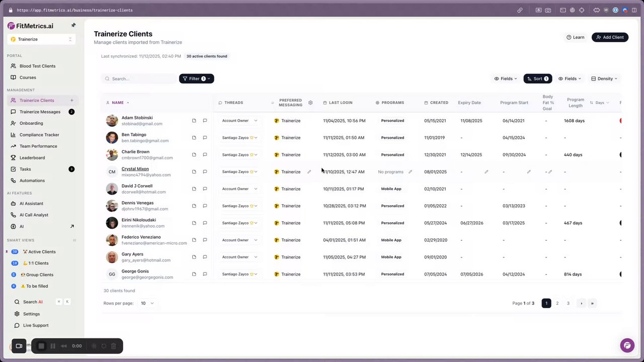Open Adam Stobinski's notes icon

point(194,121)
